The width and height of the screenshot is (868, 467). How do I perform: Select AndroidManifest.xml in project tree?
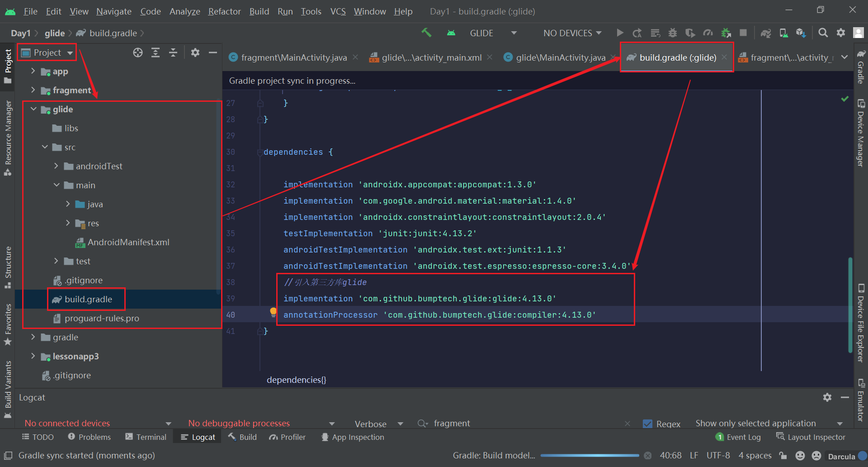click(x=128, y=242)
